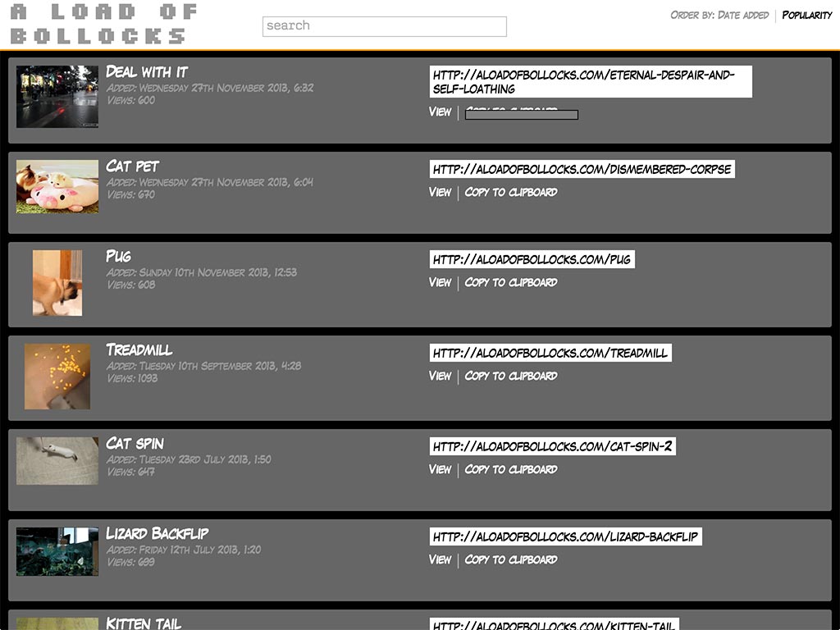Screen dimensions: 840x630
Task: Click the Treadmill title heading
Action: coord(139,350)
